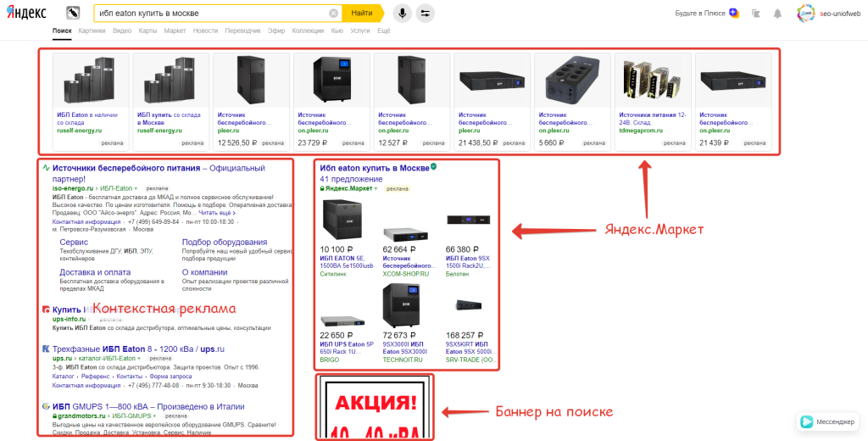This screenshot has height=441, width=868.
Task: Switch to Карты tab
Action: click(147, 31)
